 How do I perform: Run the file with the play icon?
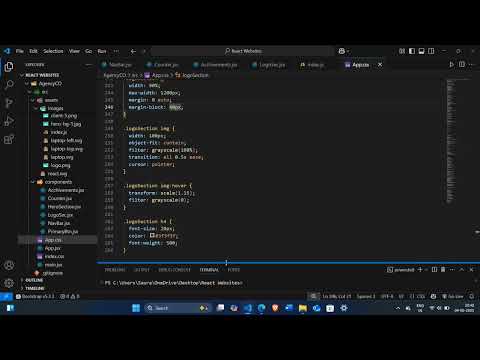(451, 64)
